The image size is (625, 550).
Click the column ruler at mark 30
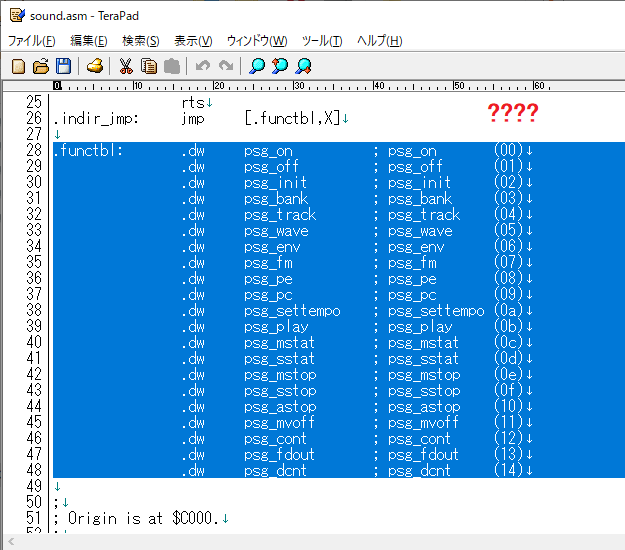[298, 86]
